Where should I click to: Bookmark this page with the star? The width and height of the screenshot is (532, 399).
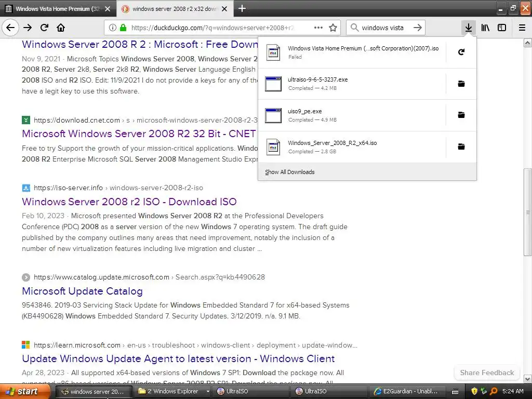pyautogui.click(x=333, y=28)
